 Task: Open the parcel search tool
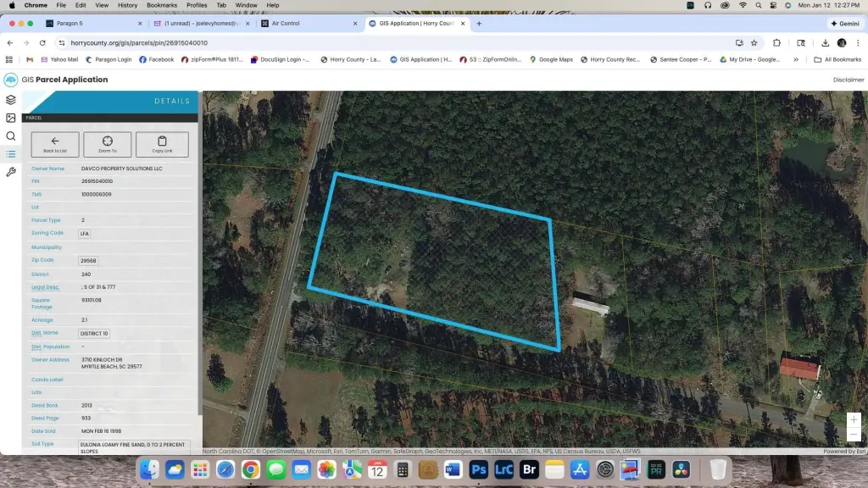point(10,136)
